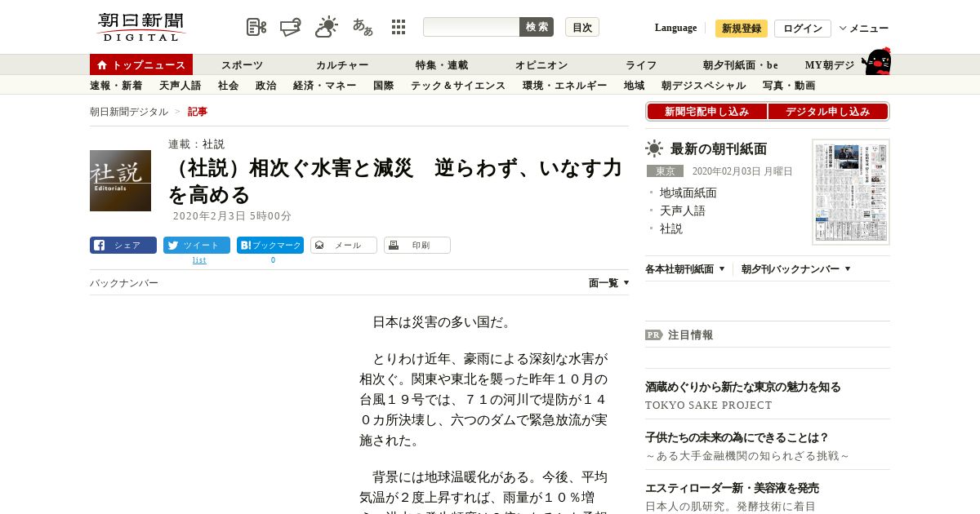
Task: Click 新聞宅配申し込み button
Action: [706, 112]
